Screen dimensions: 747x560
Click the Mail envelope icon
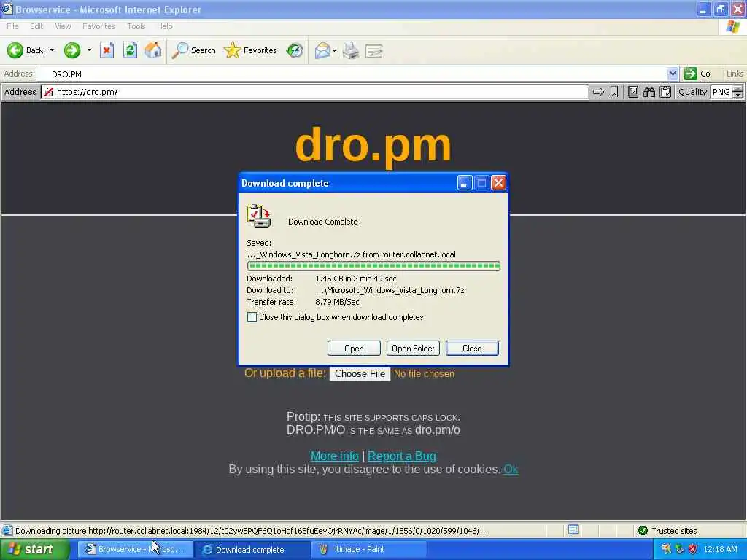click(x=322, y=50)
